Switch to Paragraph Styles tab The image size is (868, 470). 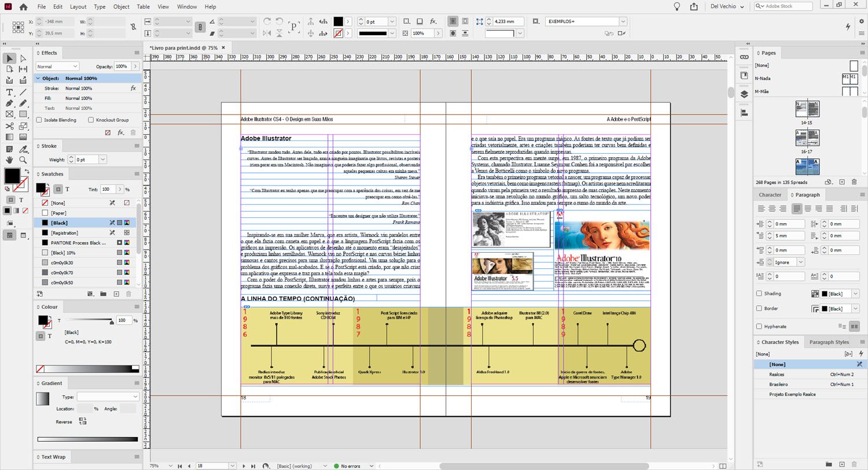tap(829, 342)
